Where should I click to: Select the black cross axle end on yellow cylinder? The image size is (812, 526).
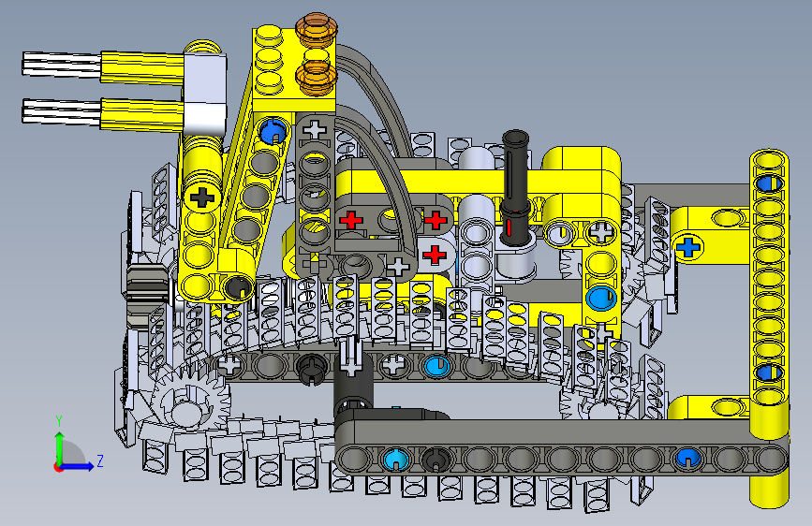pos(202,197)
